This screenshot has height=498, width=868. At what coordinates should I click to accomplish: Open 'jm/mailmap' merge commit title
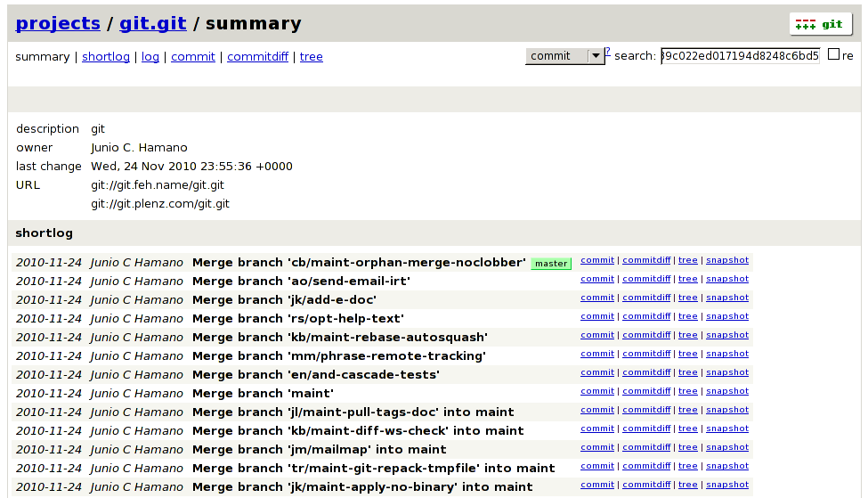[319, 450]
